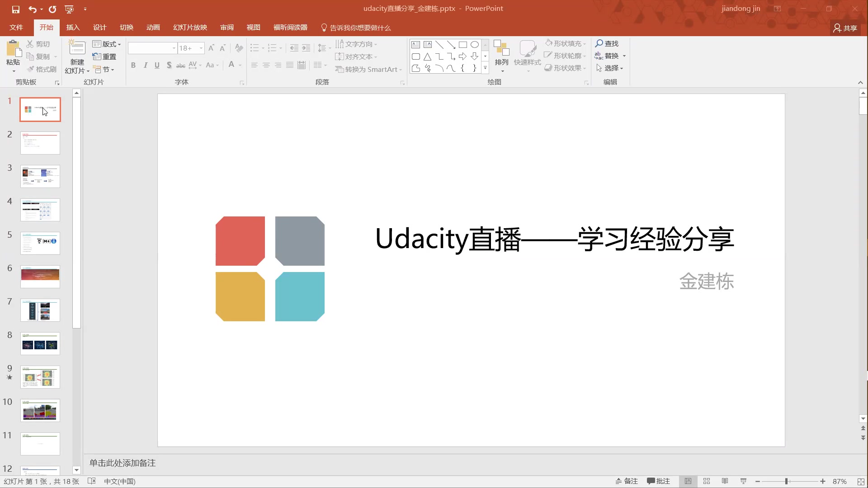Start slideshow from beginning icon in title bar
The width and height of the screenshot is (868, 488).
tap(69, 9)
